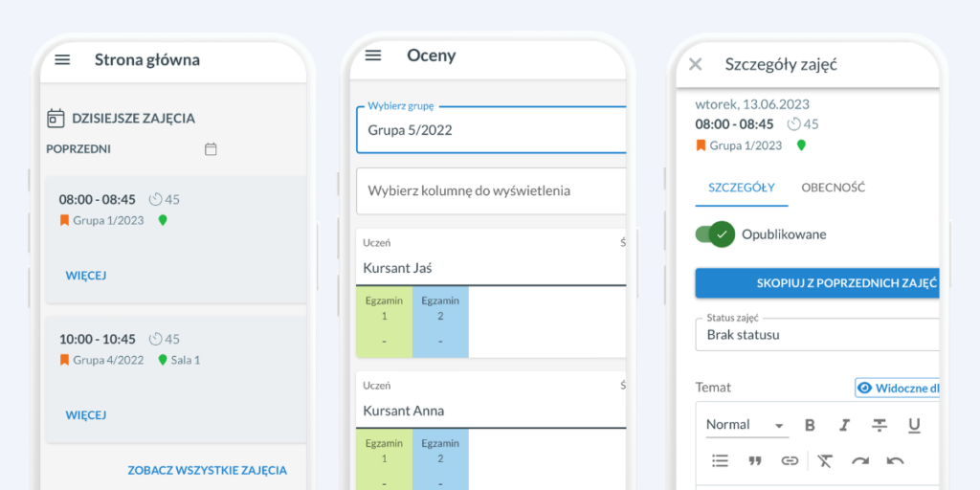Open Wybierz kolumnę do wyświetlenia dropdown
Viewport: 980px width, 490px height.
[491, 190]
